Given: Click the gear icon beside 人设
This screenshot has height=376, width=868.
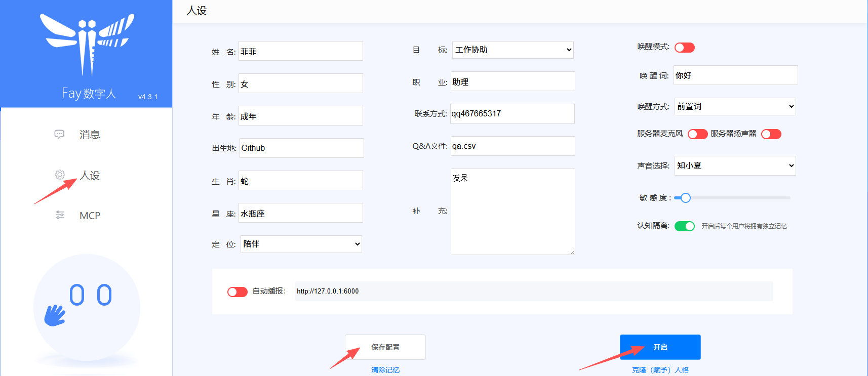Looking at the screenshot, I should point(60,175).
